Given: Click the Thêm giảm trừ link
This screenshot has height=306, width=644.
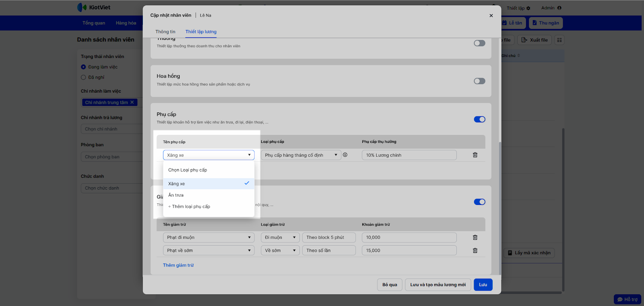Looking at the screenshot, I should click(178, 265).
